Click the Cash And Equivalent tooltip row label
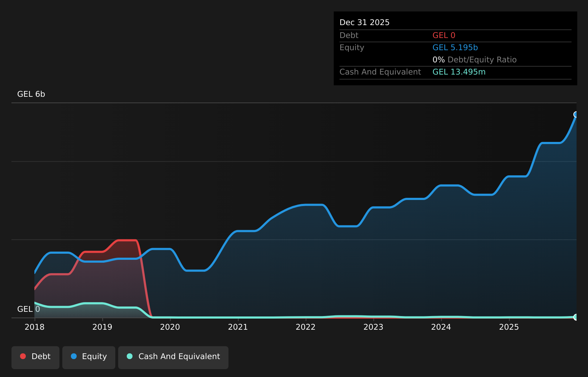The image size is (588, 377). coord(380,72)
